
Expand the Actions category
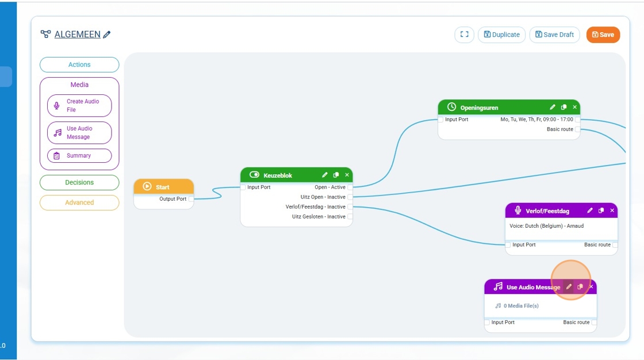[x=79, y=64]
